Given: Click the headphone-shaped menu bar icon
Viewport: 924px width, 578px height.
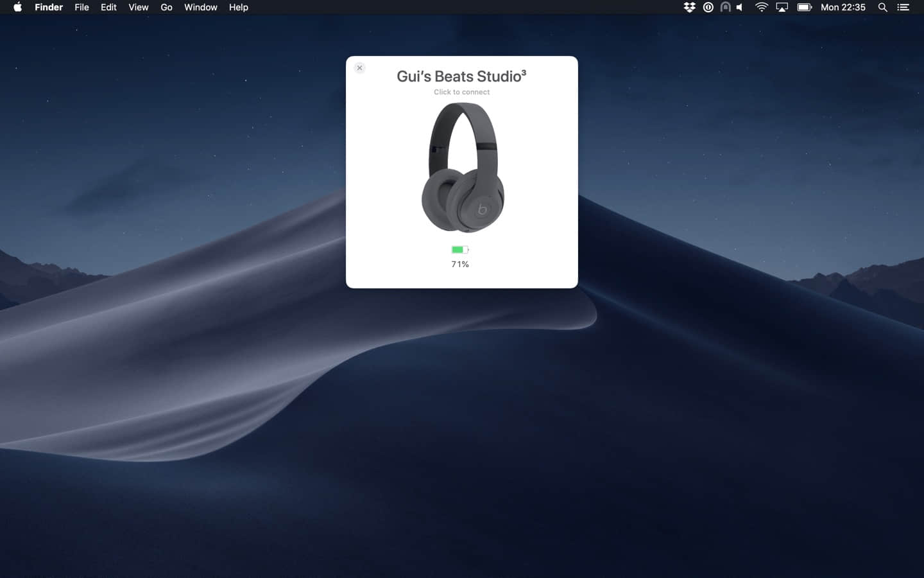Looking at the screenshot, I should (x=725, y=7).
